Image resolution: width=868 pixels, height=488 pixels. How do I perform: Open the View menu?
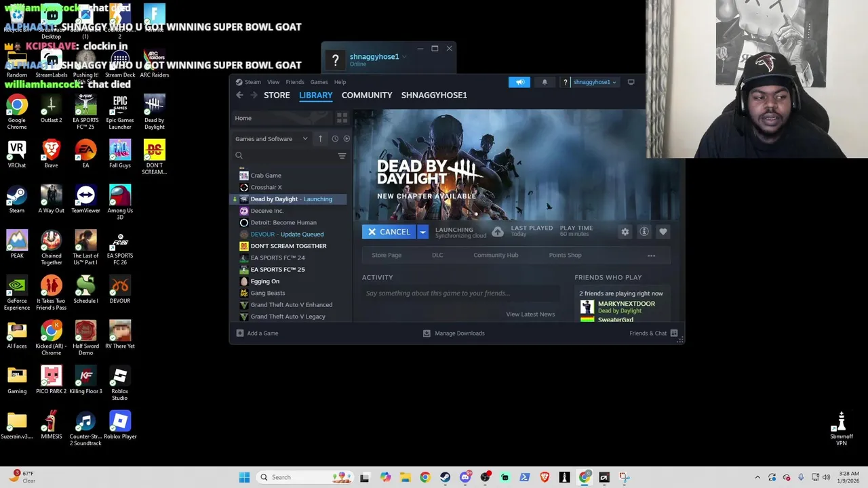(x=273, y=82)
